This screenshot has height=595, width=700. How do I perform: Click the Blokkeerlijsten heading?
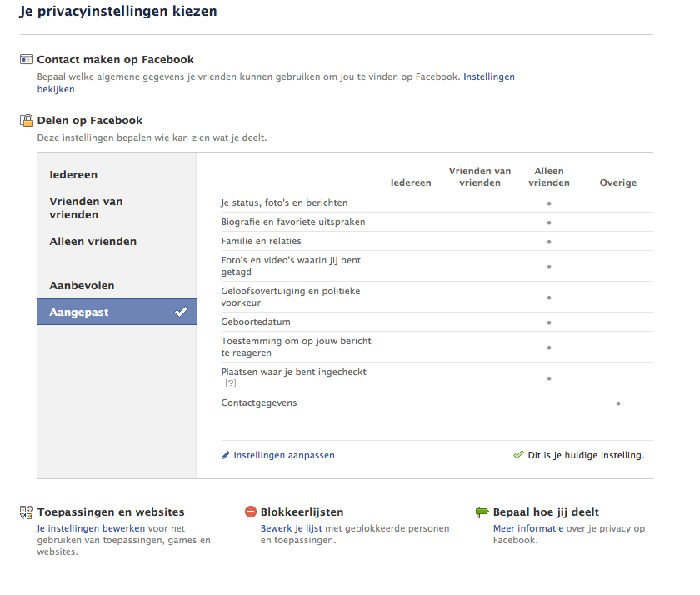click(302, 512)
